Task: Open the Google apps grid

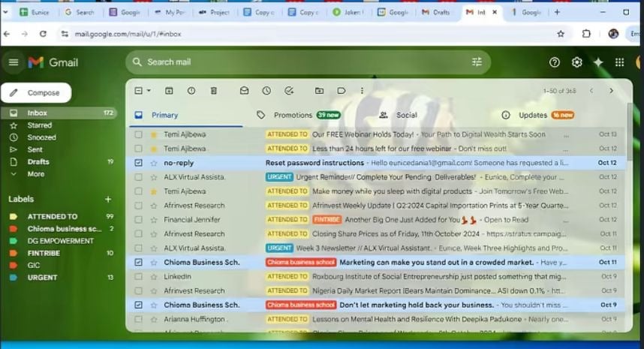Action: click(x=619, y=62)
